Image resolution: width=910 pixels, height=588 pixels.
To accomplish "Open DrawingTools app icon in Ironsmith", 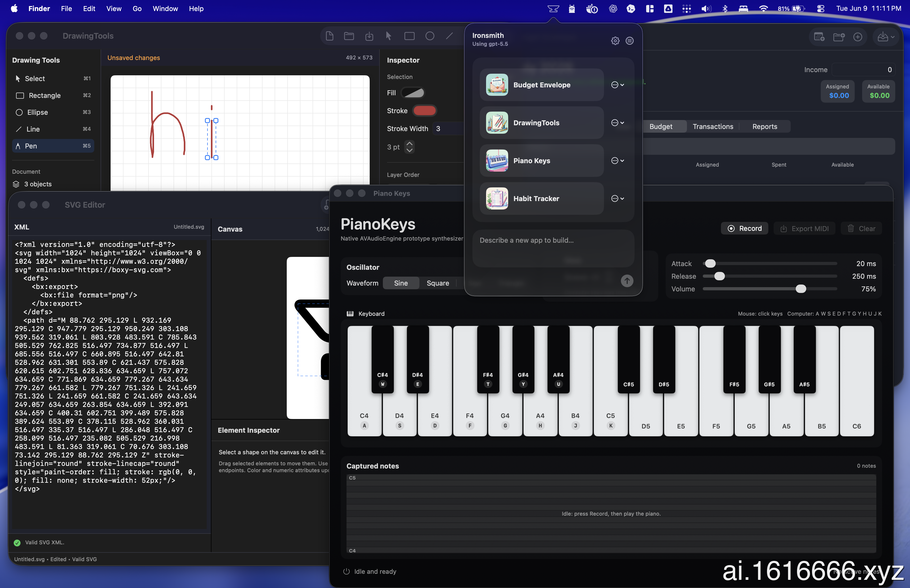I will [x=497, y=123].
